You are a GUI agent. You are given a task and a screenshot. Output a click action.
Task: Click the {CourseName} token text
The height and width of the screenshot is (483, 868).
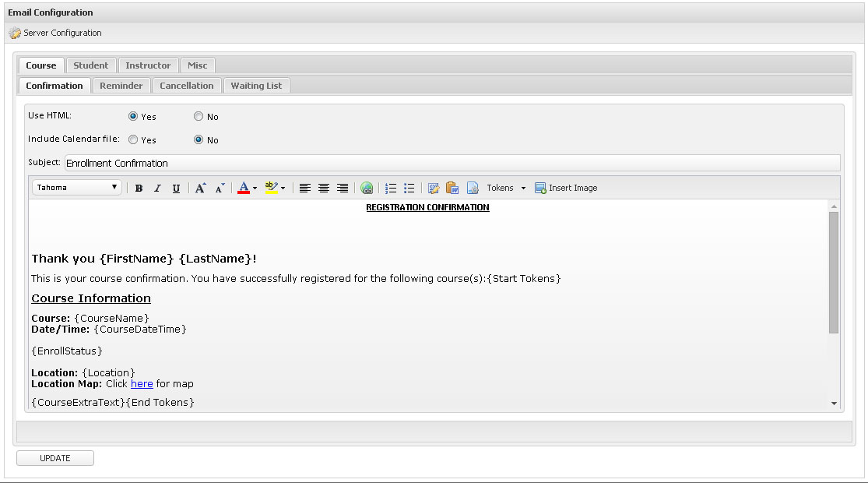[112, 319]
